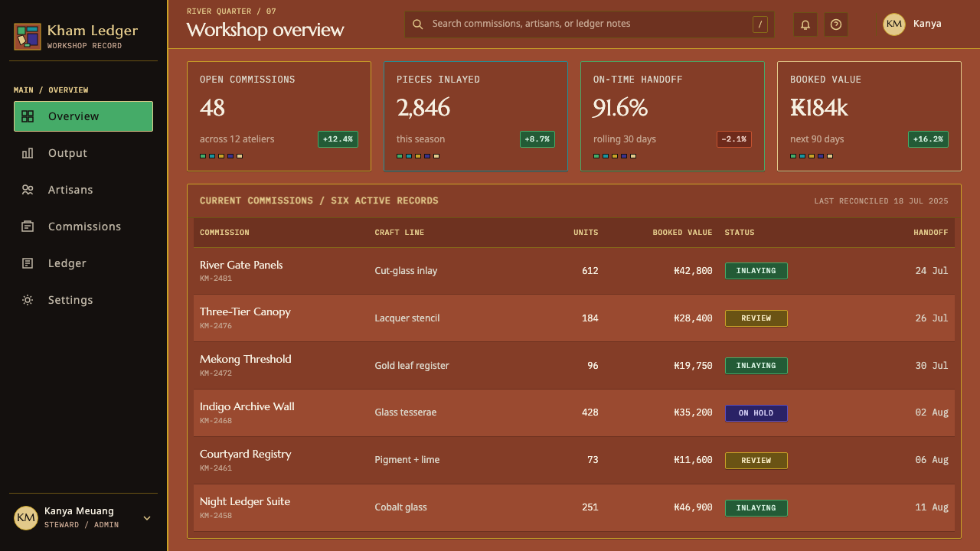Click the ₭46,900 booked value cell
The height and width of the screenshot is (551, 980).
tap(693, 507)
